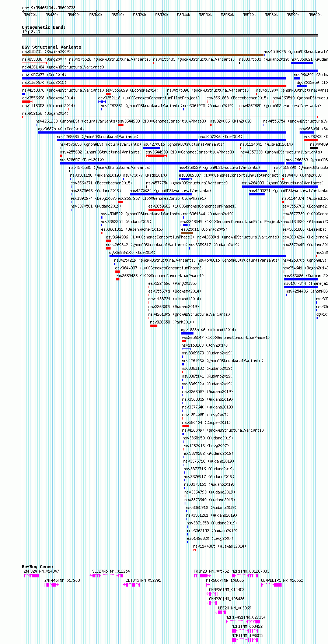
Task: Click the MZF1 NM_001267033 gene glyph
Action: pyautogui.click(x=245, y=576)
